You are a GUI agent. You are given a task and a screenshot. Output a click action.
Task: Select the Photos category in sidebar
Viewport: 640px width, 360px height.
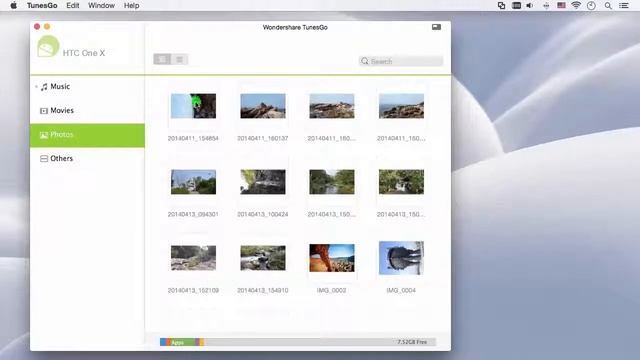pos(87,135)
